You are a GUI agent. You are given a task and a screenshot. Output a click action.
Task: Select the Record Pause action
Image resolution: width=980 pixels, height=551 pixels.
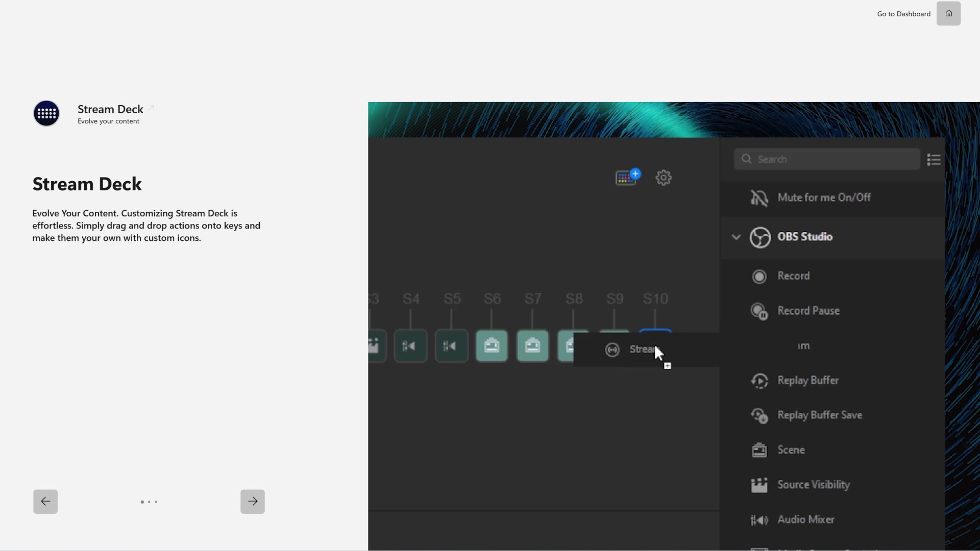coord(808,311)
